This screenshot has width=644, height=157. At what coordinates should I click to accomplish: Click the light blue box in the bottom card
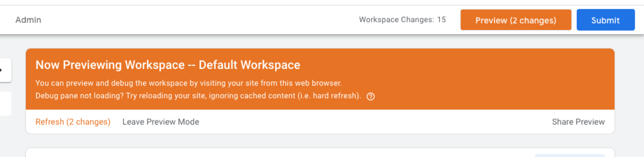tap(570, 155)
